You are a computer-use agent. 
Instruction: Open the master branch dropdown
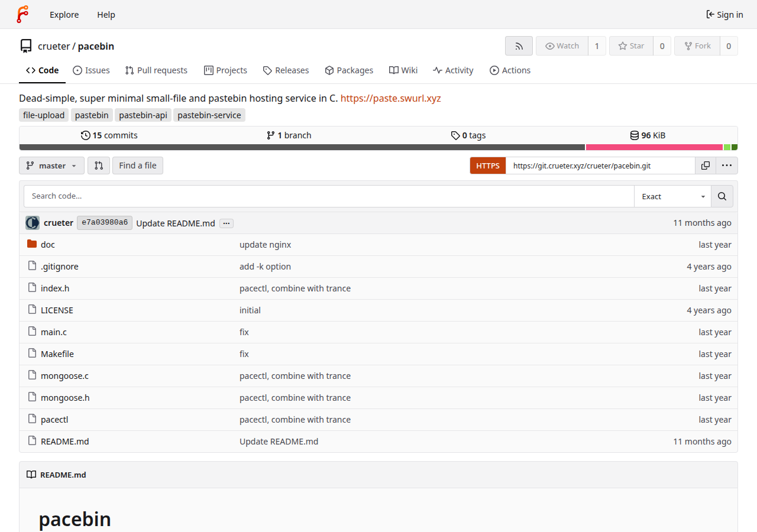(x=52, y=166)
